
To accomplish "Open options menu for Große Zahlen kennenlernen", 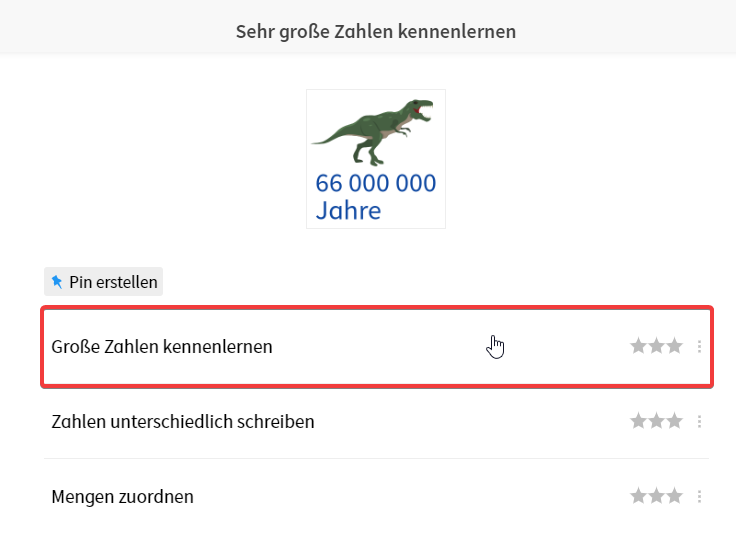I will pyautogui.click(x=699, y=346).
